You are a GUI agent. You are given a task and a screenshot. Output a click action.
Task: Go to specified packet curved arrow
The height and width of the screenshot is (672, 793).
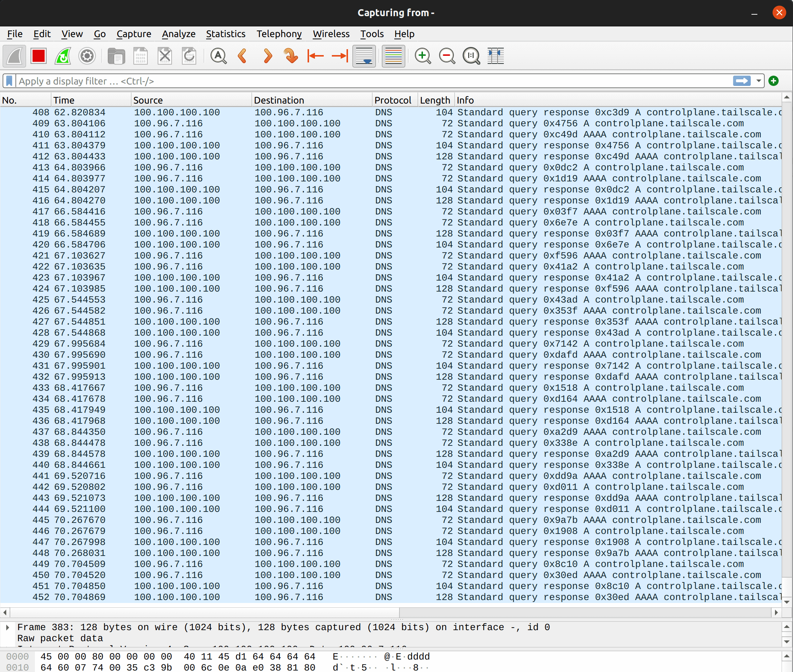[x=291, y=56]
